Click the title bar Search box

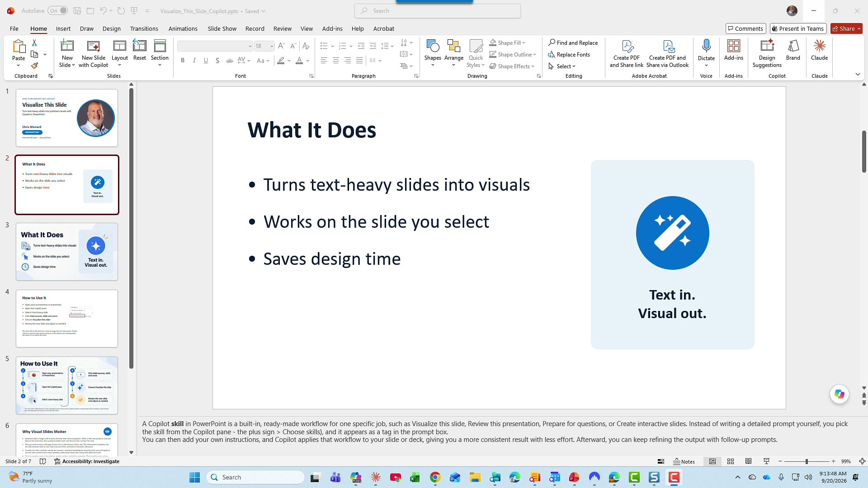[x=438, y=11]
